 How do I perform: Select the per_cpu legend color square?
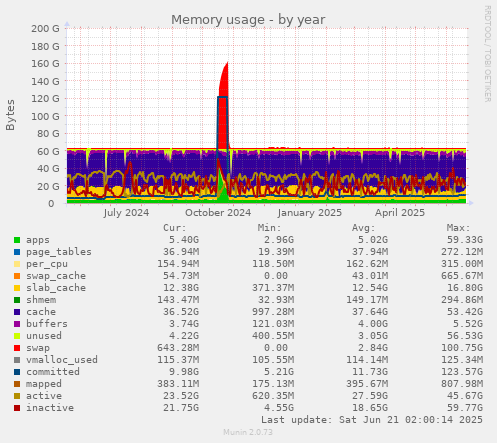pos(17,264)
